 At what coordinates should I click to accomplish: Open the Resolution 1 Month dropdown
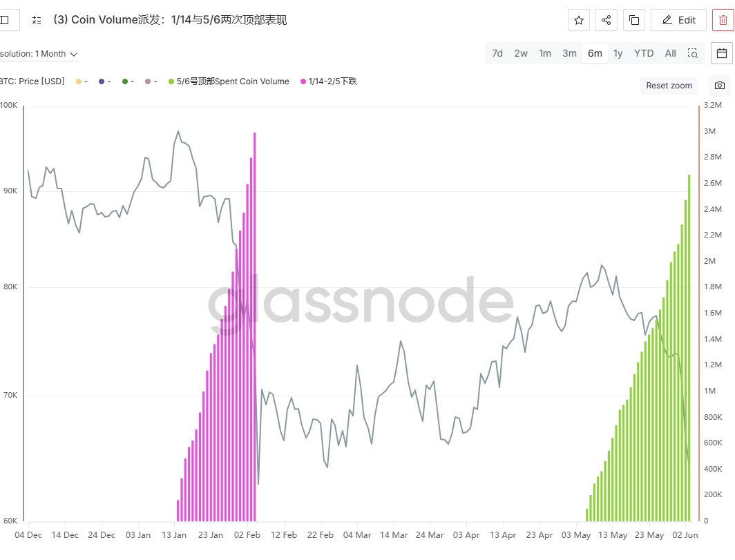(39, 54)
